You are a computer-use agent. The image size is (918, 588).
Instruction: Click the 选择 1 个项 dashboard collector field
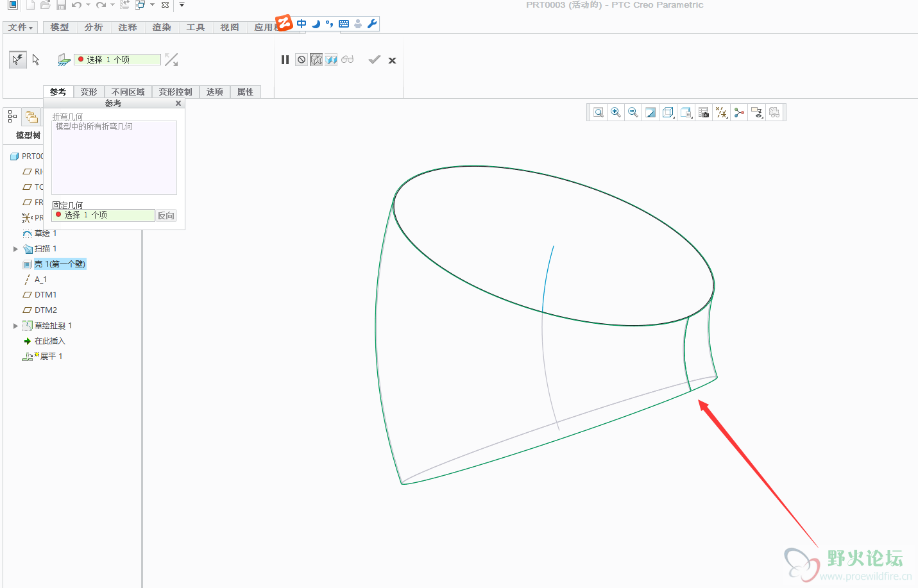(117, 60)
